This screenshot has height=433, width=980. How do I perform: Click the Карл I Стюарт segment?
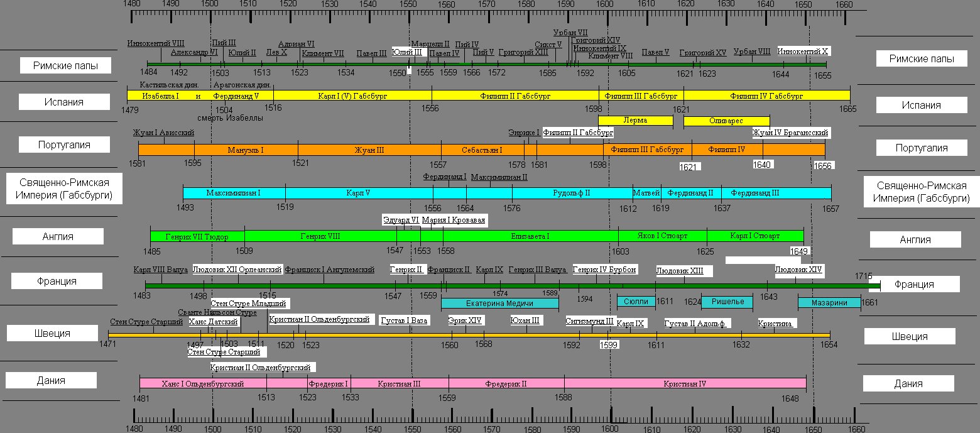(755, 236)
